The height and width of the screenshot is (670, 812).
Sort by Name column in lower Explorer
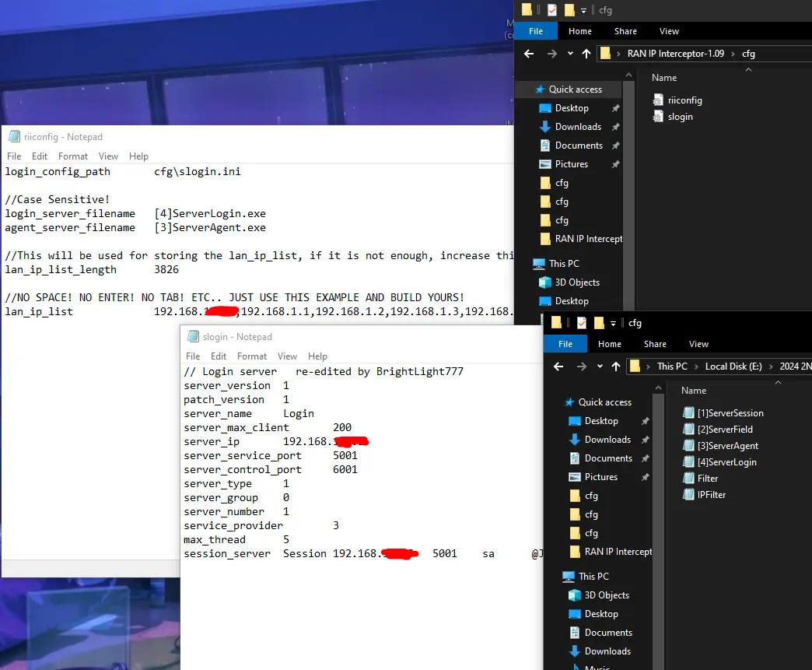[x=694, y=391]
